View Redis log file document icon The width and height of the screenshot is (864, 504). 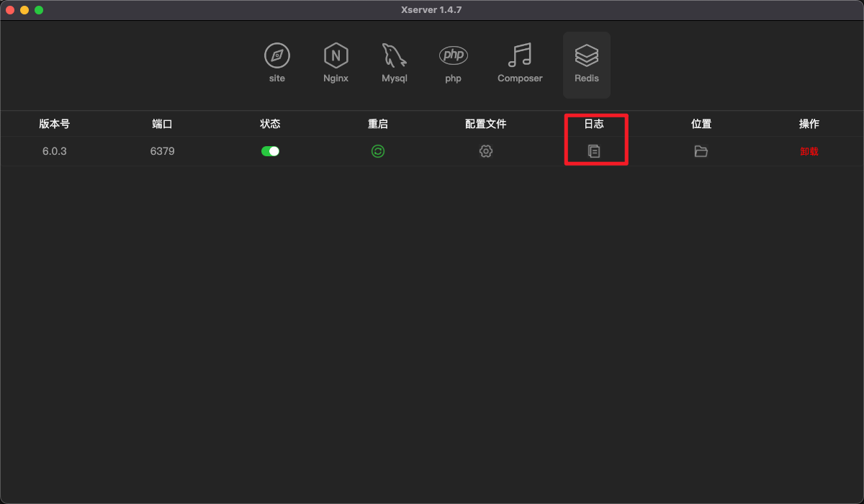click(594, 151)
